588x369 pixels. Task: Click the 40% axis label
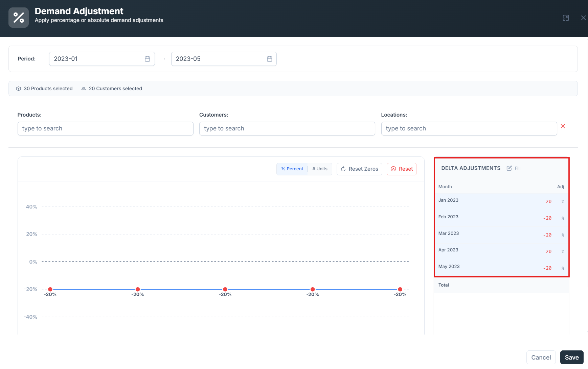31,206
